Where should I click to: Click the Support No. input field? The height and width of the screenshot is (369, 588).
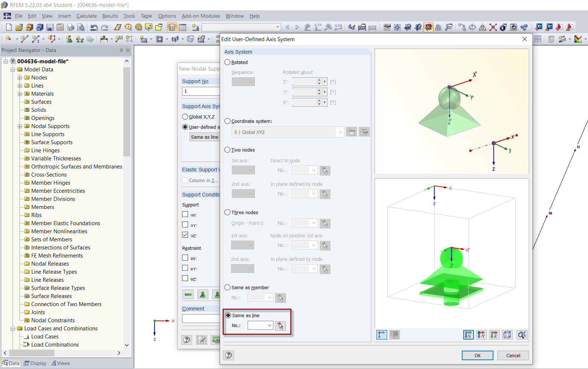[x=201, y=91]
